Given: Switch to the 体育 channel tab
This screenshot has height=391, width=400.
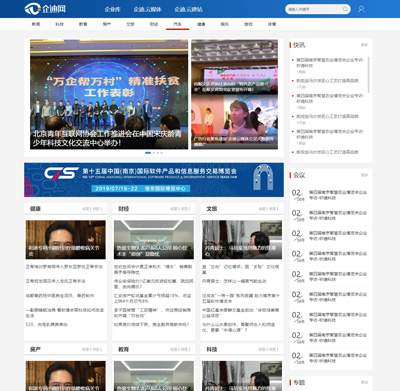Looking at the screenshot, I should pos(272,24).
